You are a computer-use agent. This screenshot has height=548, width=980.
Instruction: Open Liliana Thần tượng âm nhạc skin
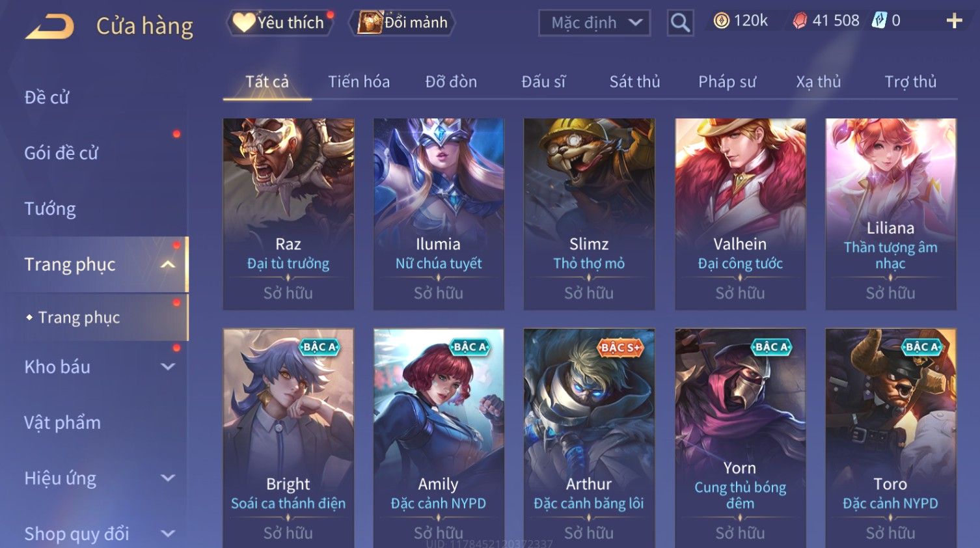click(891, 214)
